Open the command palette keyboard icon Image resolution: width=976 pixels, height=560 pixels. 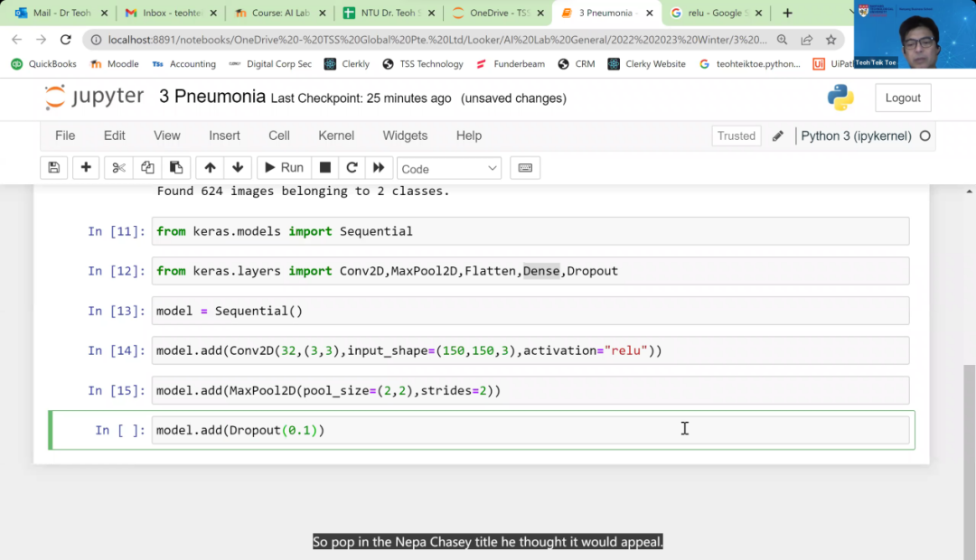pyautogui.click(x=525, y=168)
